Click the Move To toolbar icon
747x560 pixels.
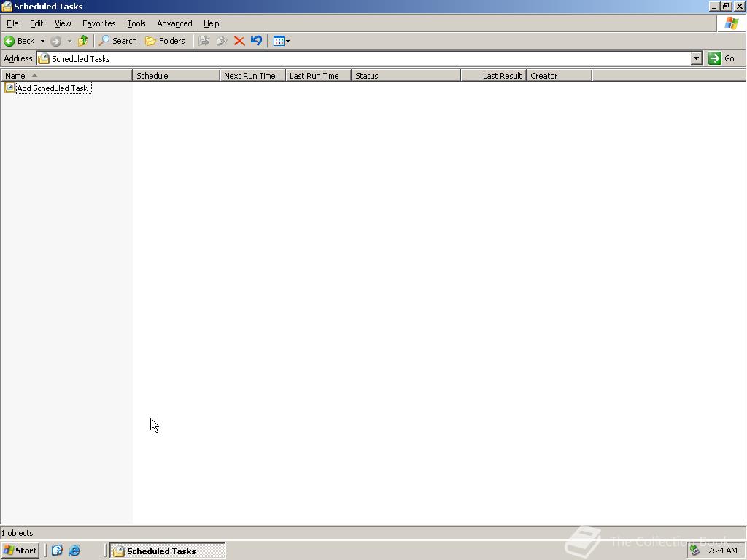[204, 41]
